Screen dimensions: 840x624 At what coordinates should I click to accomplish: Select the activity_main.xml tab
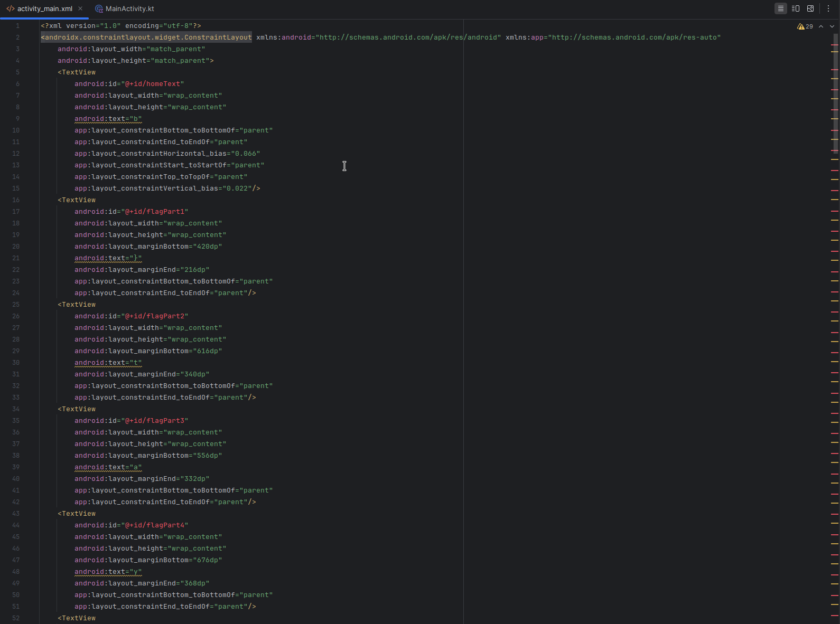44,8
